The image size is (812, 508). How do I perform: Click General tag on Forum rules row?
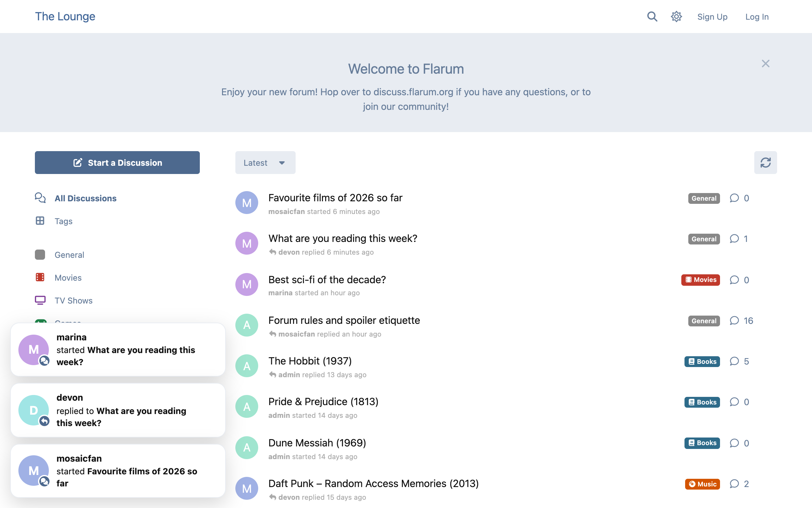[x=704, y=321]
